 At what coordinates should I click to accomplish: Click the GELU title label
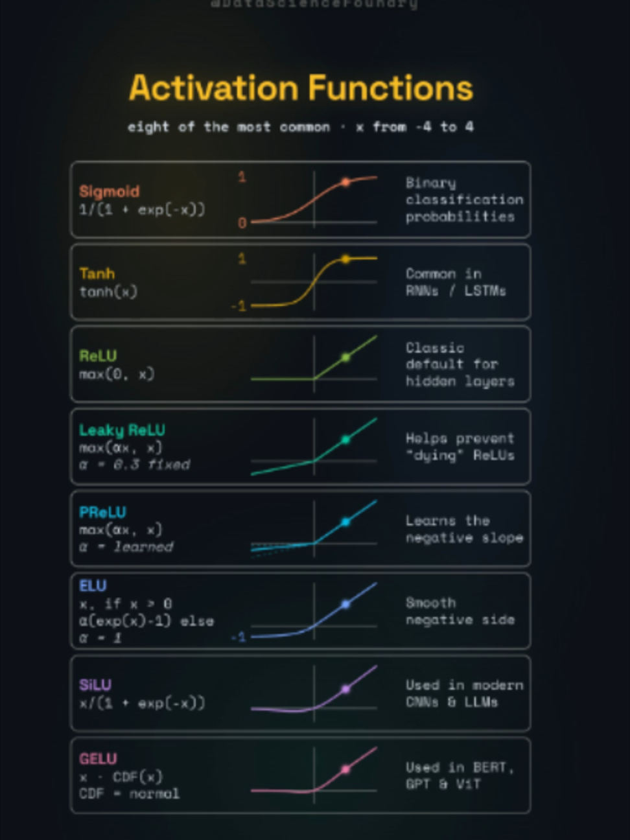[x=98, y=759]
